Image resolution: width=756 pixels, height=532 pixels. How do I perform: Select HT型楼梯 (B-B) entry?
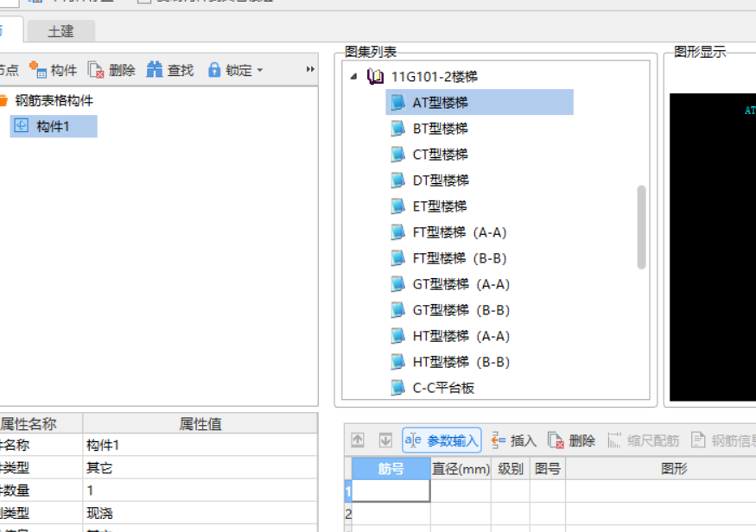[x=461, y=362]
